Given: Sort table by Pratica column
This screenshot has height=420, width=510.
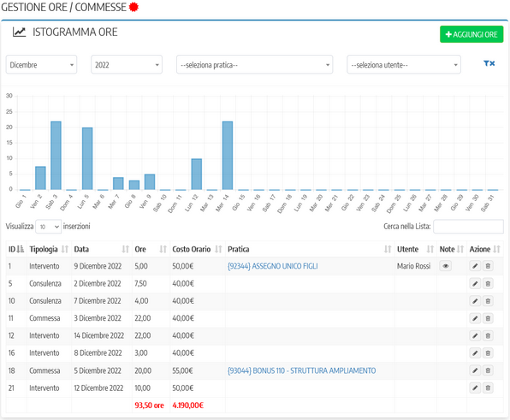Looking at the screenshot, I should [309, 249].
